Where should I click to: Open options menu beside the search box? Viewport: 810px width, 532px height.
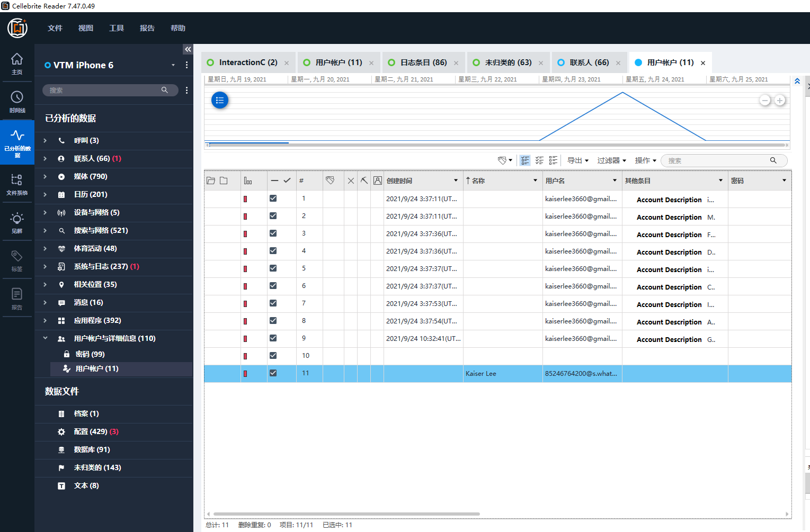pos(186,91)
